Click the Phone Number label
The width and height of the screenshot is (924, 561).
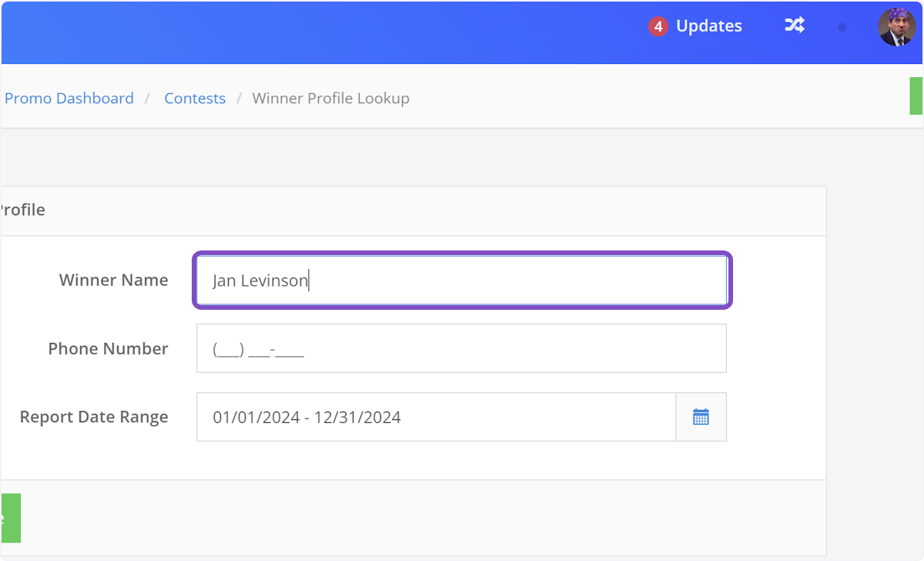pyautogui.click(x=108, y=349)
